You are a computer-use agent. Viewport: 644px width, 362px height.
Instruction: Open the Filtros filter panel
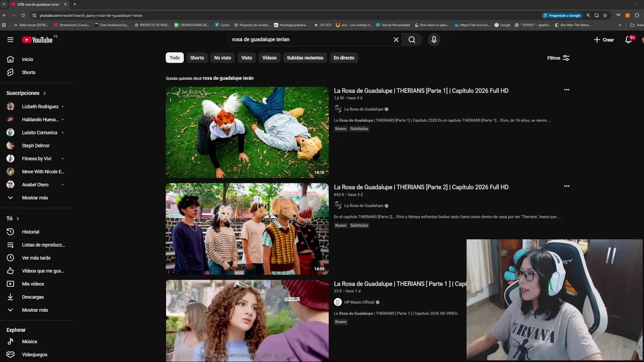click(558, 58)
